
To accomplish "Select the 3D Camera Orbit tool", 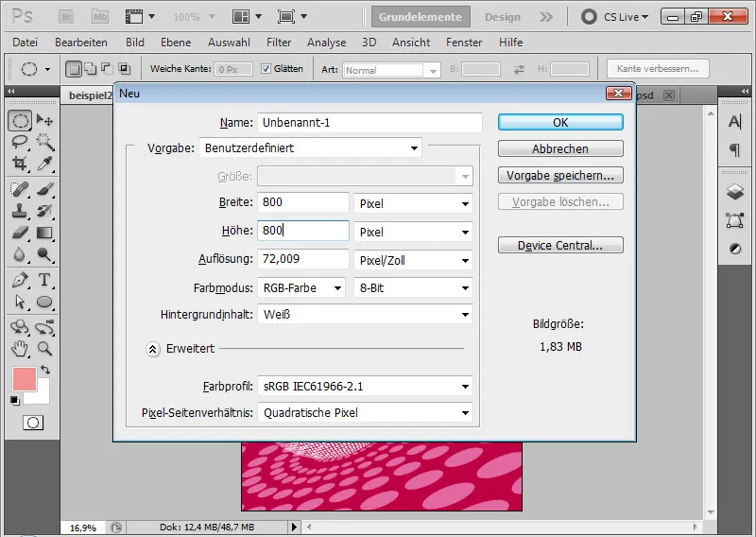I will [x=44, y=327].
